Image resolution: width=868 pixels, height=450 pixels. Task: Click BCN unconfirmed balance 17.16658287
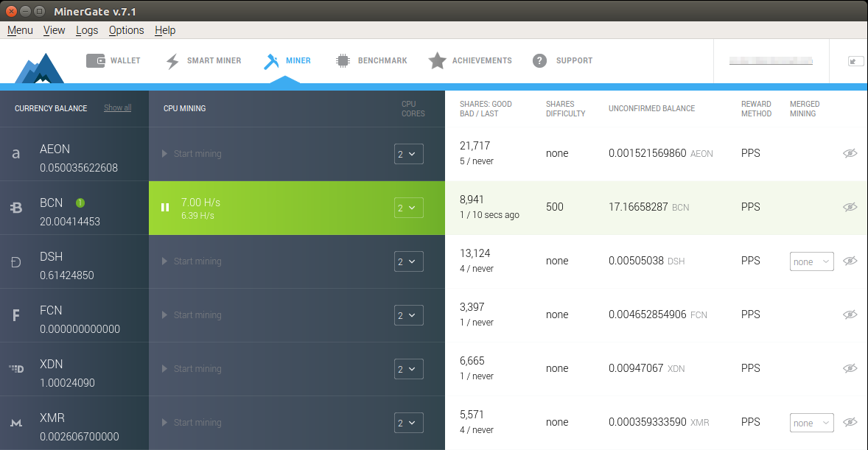point(638,207)
